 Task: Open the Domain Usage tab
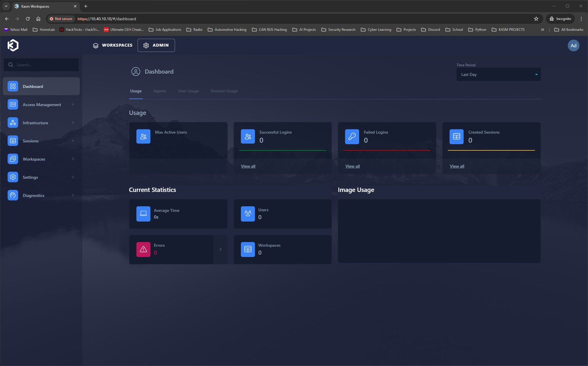(x=224, y=91)
